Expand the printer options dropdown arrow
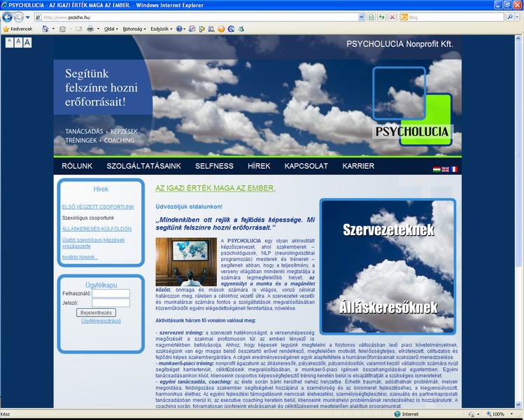This screenshot has width=524, height=420. pyautogui.click(x=98, y=29)
